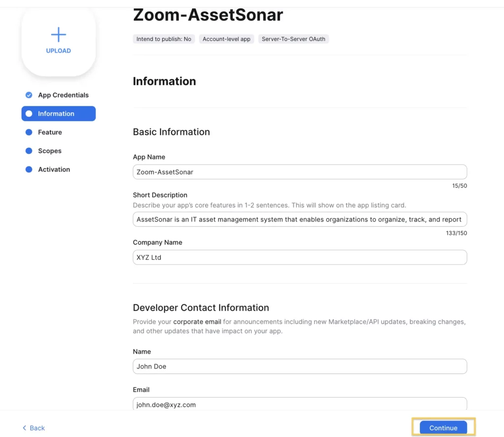Click the Scopes step indicator dot
This screenshot has height=437, width=504.
point(28,151)
